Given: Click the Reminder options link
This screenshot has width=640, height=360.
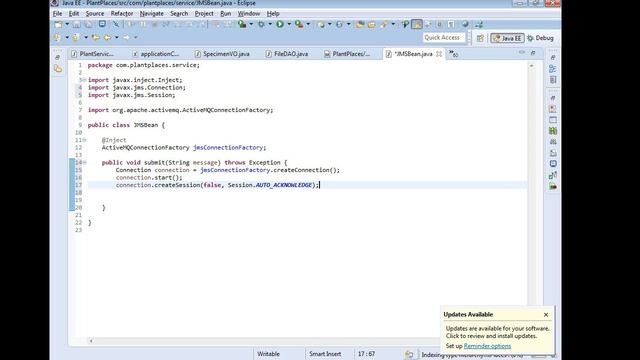Looking at the screenshot, I should pos(487,346).
